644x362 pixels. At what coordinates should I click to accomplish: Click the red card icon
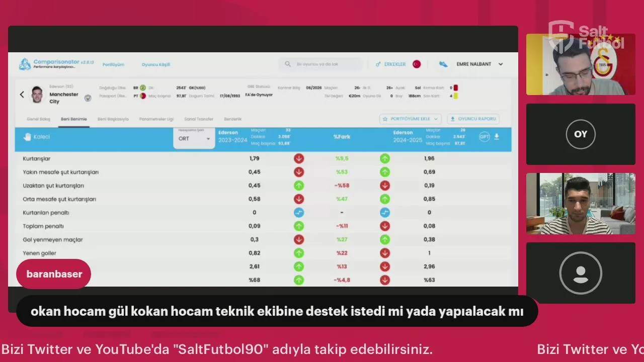point(456,87)
